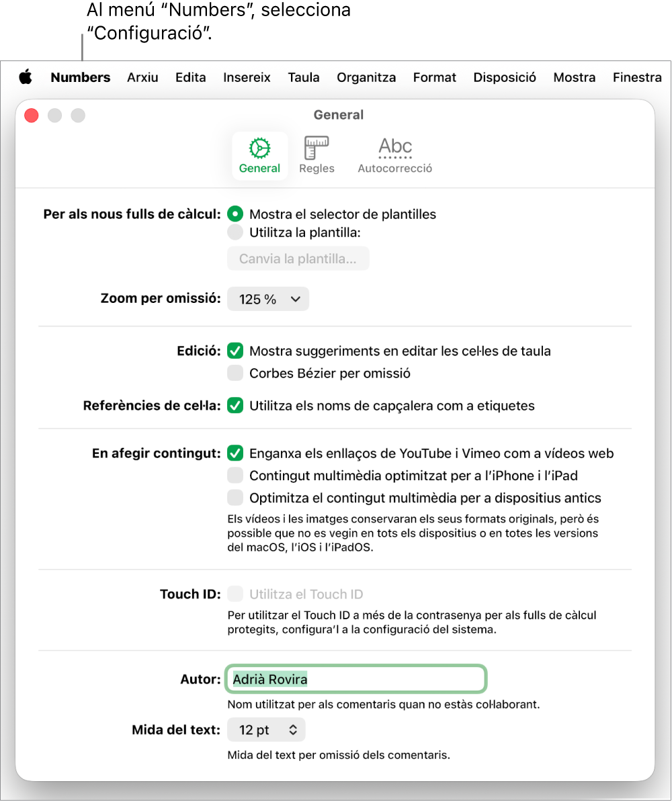
Task: Click the Autor name text field
Action: click(x=355, y=679)
